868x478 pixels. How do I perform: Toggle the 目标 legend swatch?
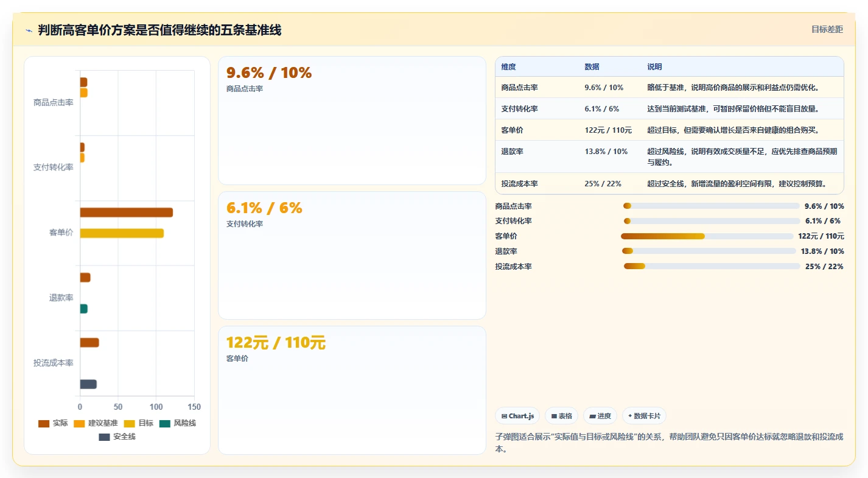[130, 423]
